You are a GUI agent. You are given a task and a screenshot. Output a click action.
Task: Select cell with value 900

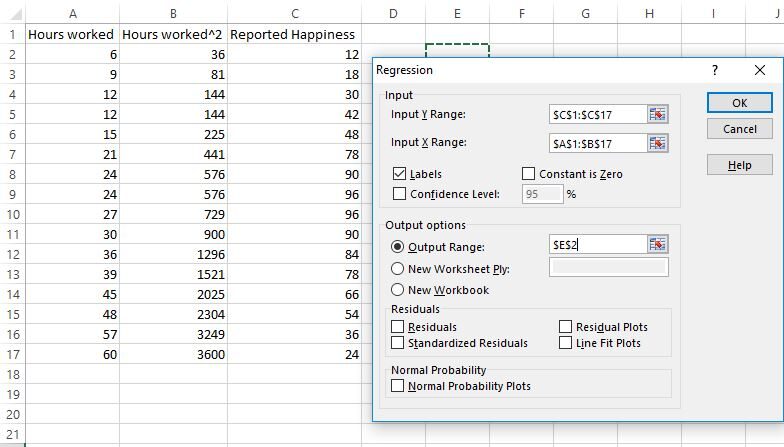tap(173, 234)
